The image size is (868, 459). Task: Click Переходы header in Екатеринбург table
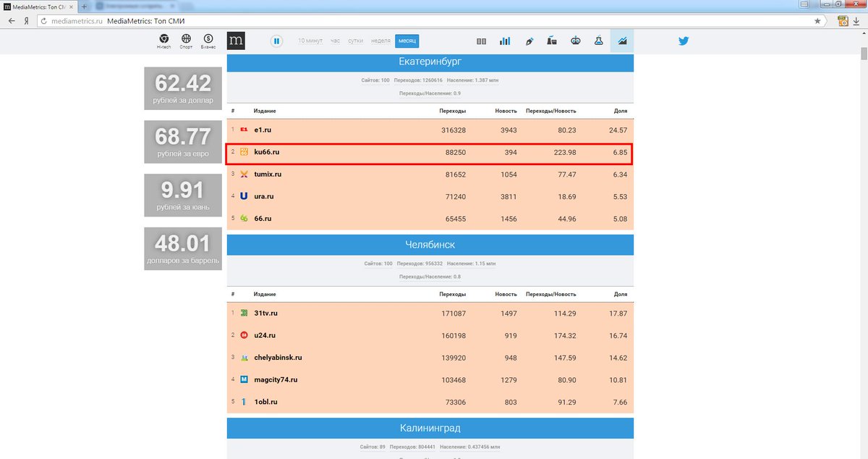(x=453, y=111)
